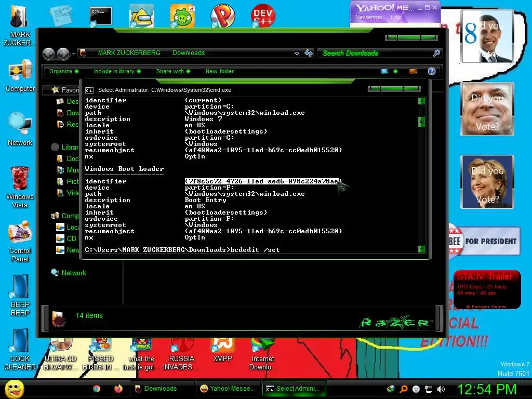Click the McCain Did you Vote gadget

[487, 109]
